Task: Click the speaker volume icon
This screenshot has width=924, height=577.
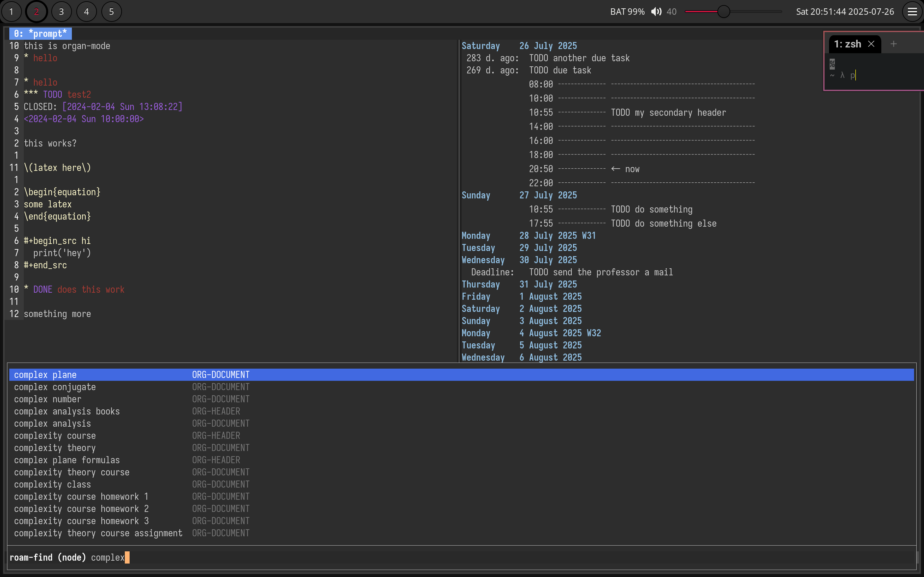Action: (656, 12)
